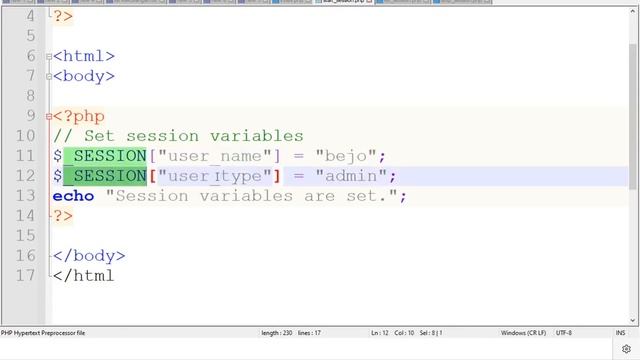Viewport: 640px width, 360px height.
Task: Click the '</body>' closing tag
Action: coord(89,256)
